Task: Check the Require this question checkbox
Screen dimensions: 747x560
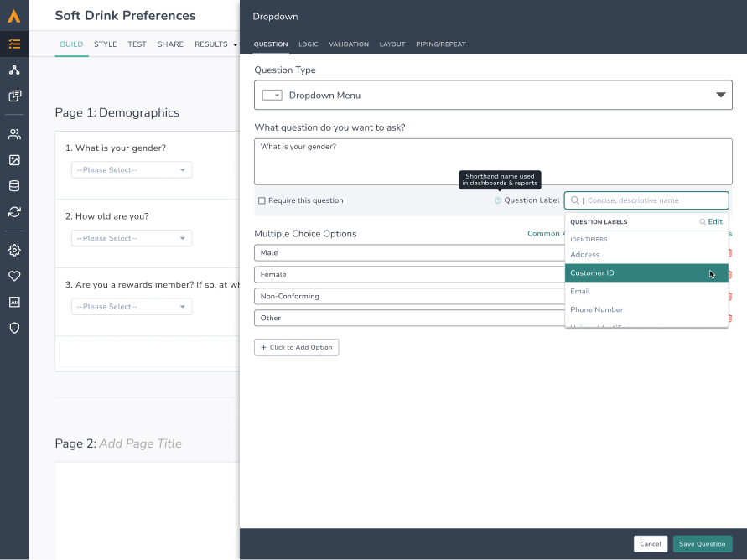Action: click(262, 200)
